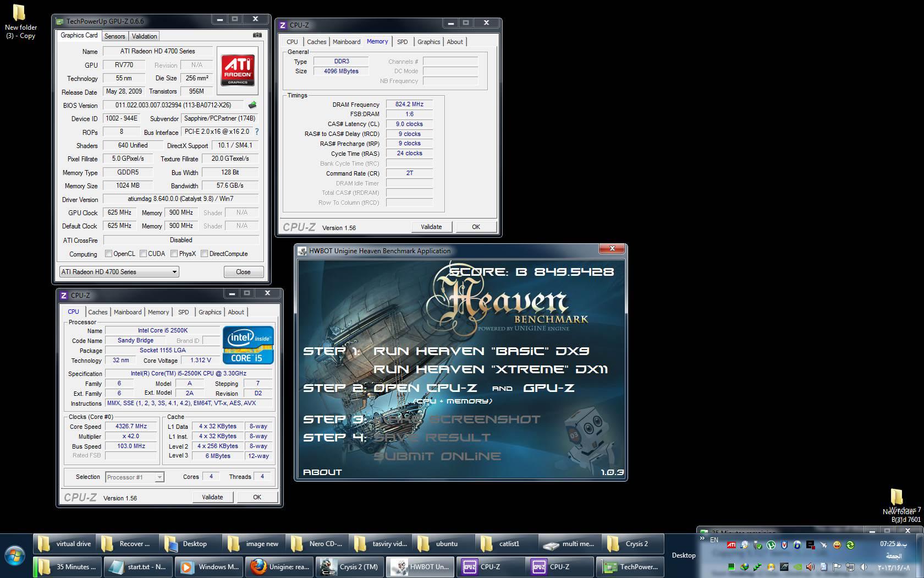This screenshot has height=578, width=924.
Task: Click the yellow smiley messenger tray icon
Action: [837, 545]
